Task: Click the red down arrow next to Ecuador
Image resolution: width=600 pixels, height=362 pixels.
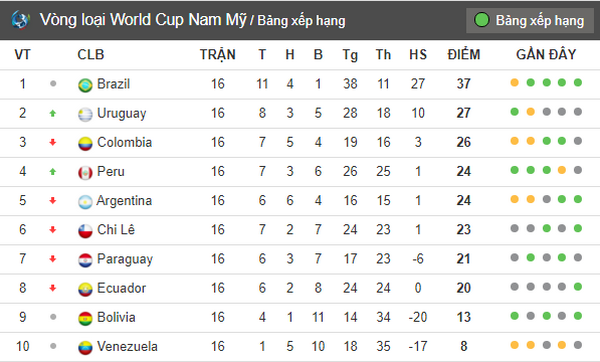Action: pos(53,288)
